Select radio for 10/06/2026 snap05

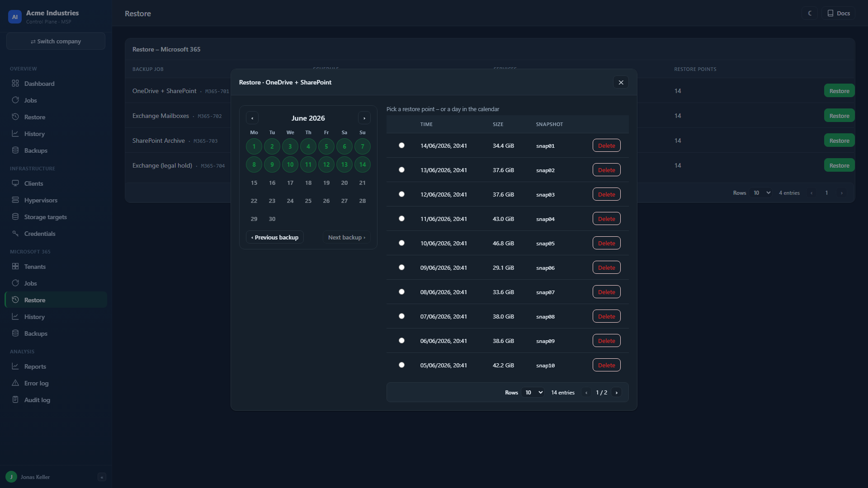(x=401, y=243)
